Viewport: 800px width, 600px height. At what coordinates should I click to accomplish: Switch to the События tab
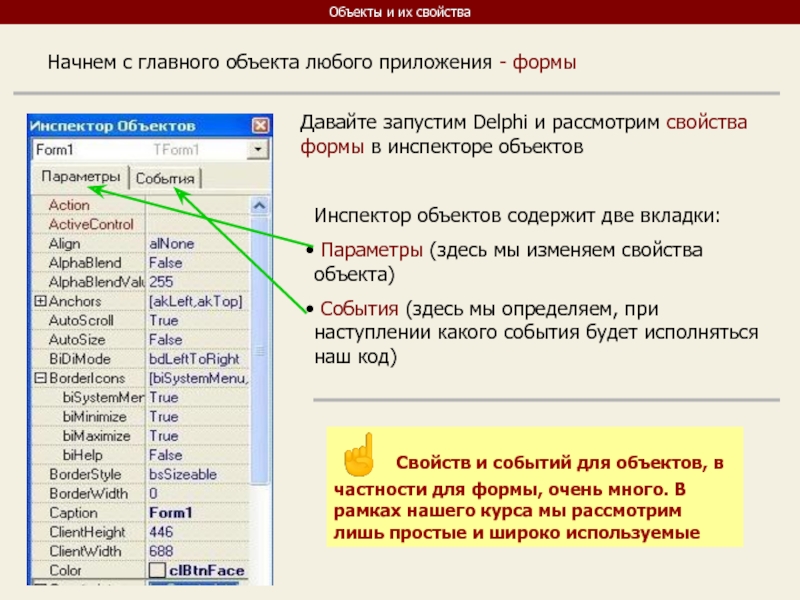(x=166, y=179)
